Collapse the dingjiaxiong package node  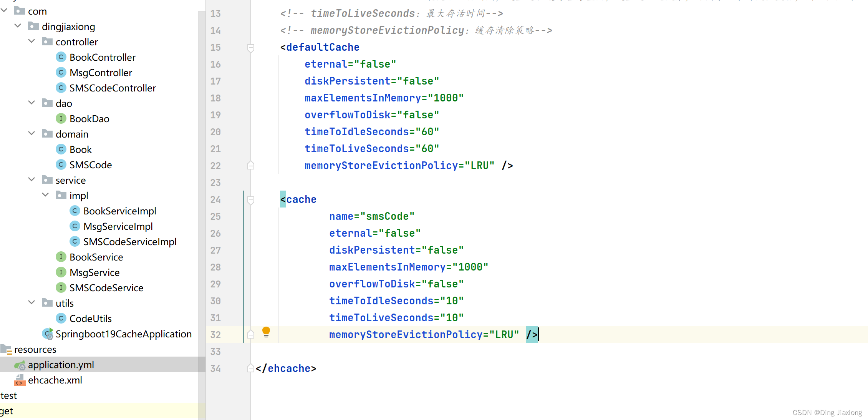pyautogui.click(x=18, y=26)
